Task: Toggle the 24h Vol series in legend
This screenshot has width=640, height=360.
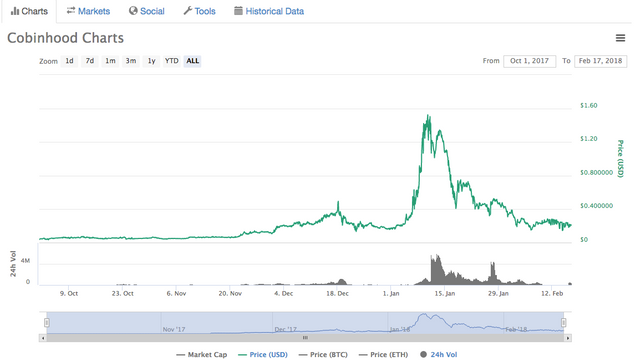Action: click(x=439, y=354)
